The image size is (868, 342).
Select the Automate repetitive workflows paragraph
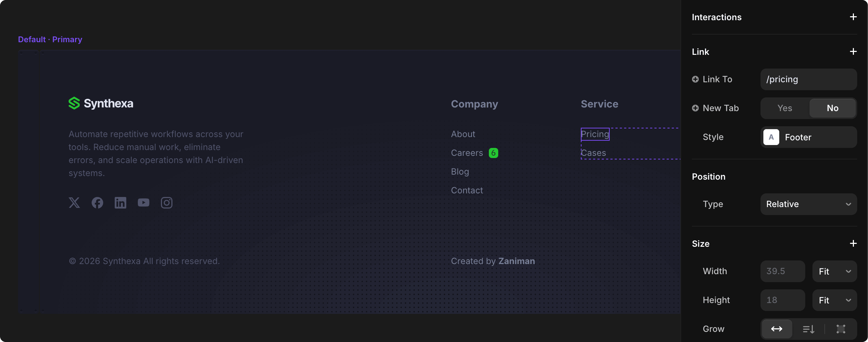pyautogui.click(x=156, y=154)
